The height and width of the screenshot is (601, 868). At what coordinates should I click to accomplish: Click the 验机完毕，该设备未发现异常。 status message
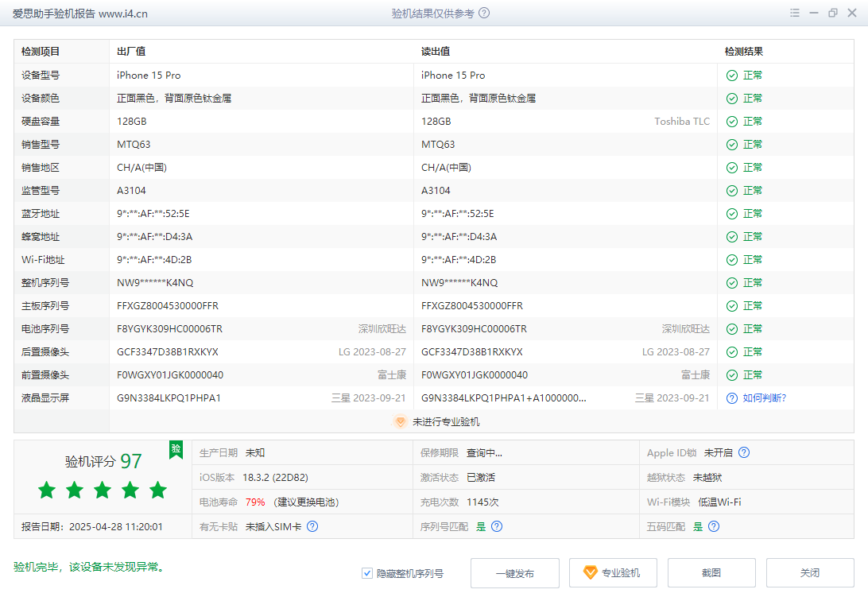[90, 568]
